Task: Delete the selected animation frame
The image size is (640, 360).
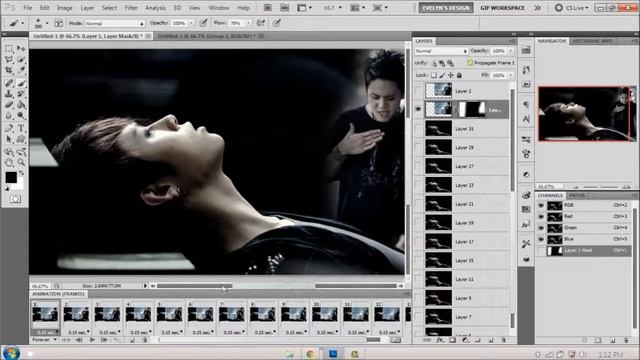Action: [x=144, y=340]
